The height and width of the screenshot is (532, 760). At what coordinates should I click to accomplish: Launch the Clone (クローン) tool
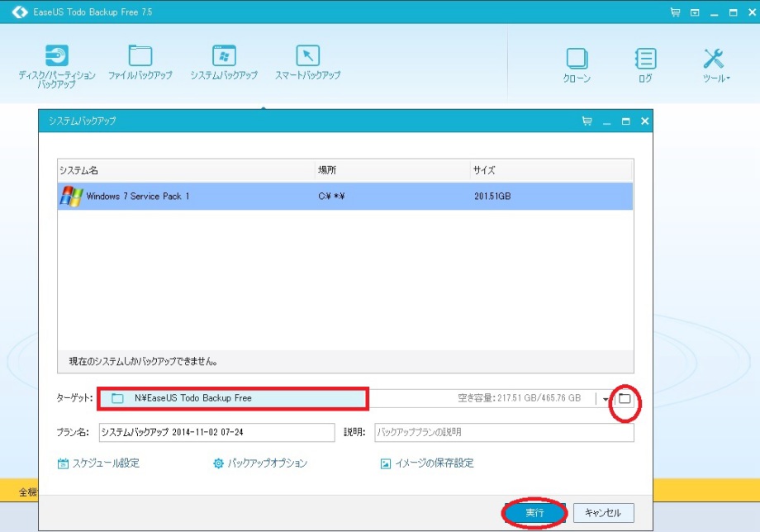577,66
